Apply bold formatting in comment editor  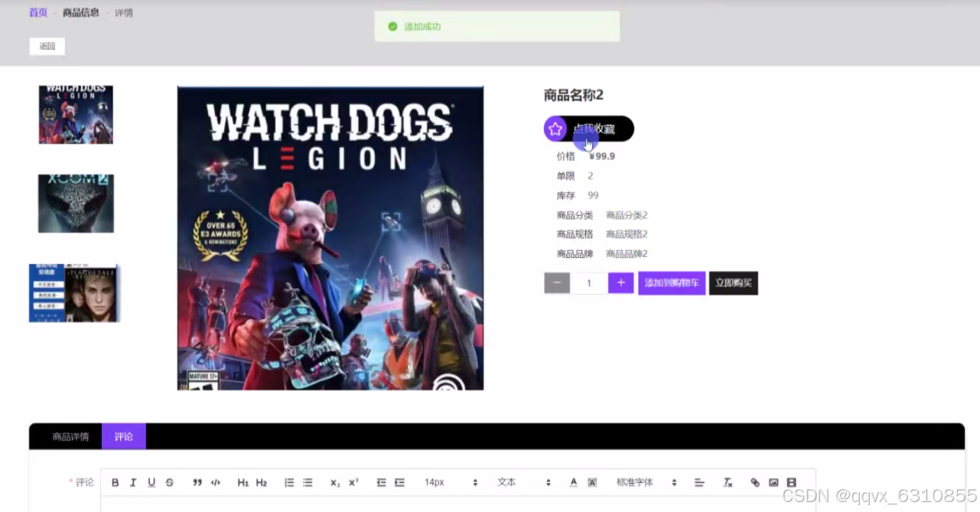116,482
